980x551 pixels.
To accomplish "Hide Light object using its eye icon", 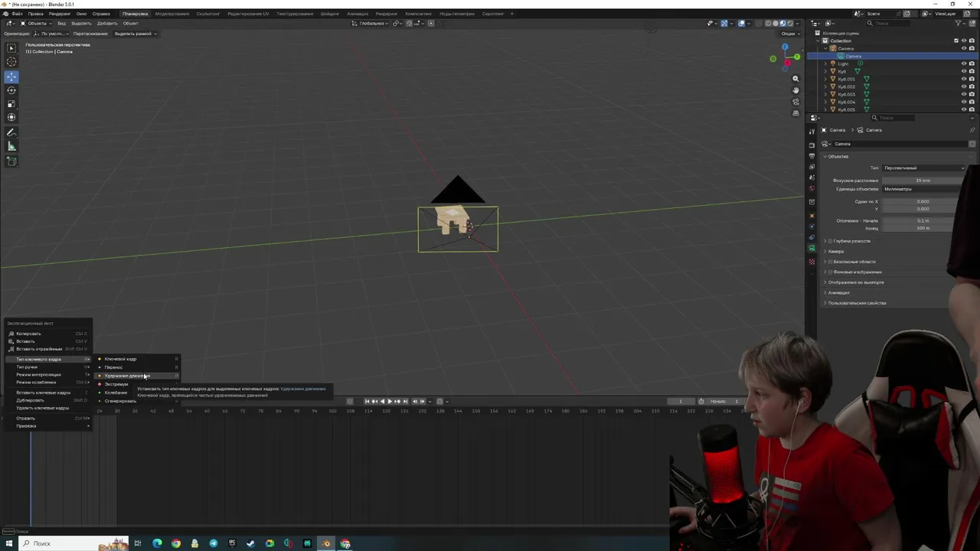I will [x=964, y=64].
